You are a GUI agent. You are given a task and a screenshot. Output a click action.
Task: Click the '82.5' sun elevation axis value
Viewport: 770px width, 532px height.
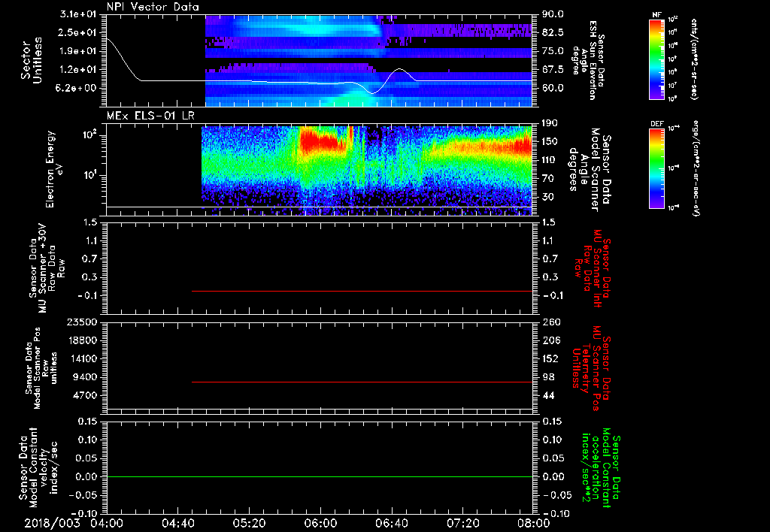click(553, 32)
